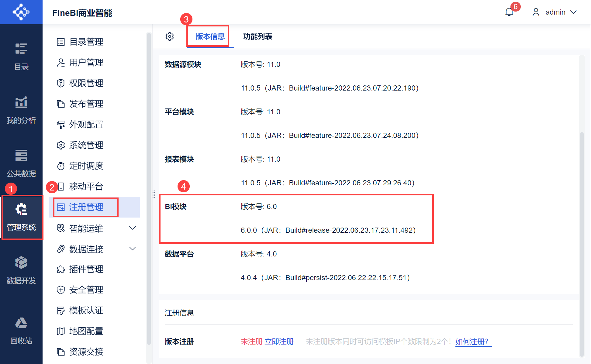The width and height of the screenshot is (591, 364).
Task: Click the FineBI logo icon
Action: click(x=21, y=12)
